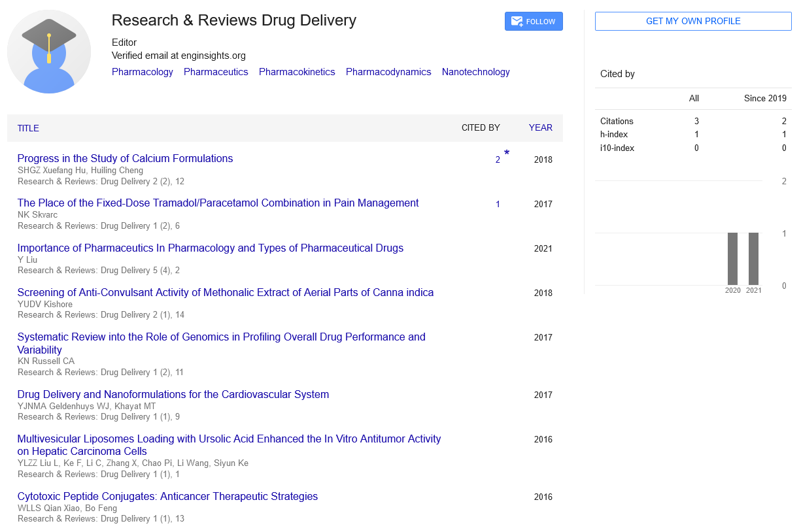Click citation count 1 for the Tramadol article
801x532 pixels.
coord(498,204)
